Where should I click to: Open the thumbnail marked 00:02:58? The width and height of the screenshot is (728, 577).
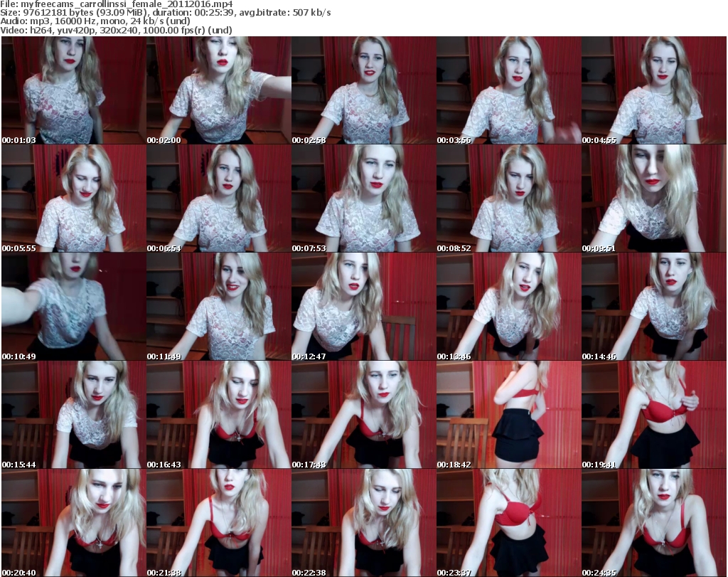coord(363,90)
